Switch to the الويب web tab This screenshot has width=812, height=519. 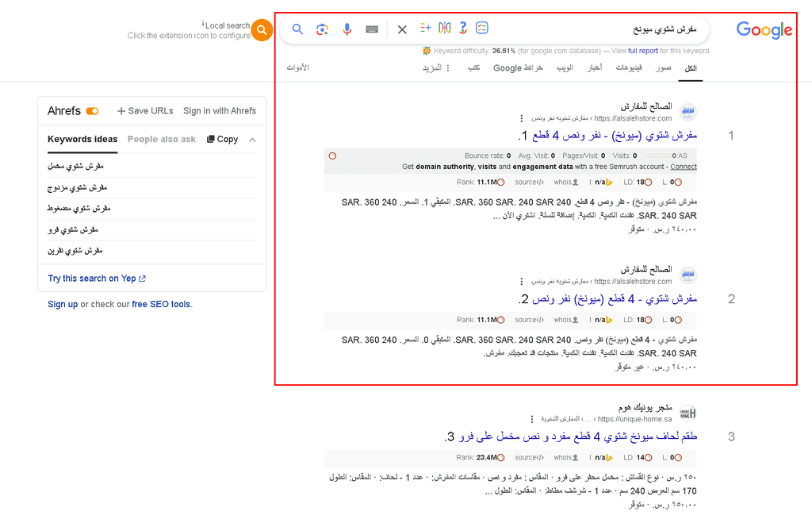[x=565, y=68]
